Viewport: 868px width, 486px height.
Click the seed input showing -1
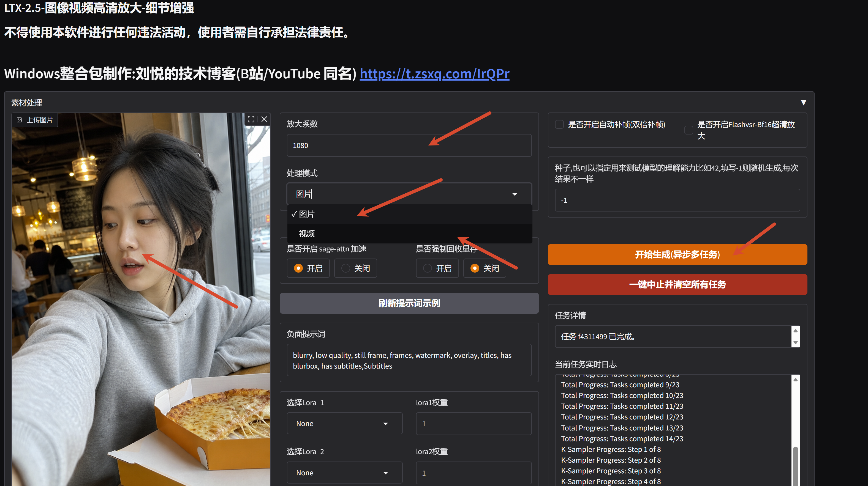click(x=677, y=200)
